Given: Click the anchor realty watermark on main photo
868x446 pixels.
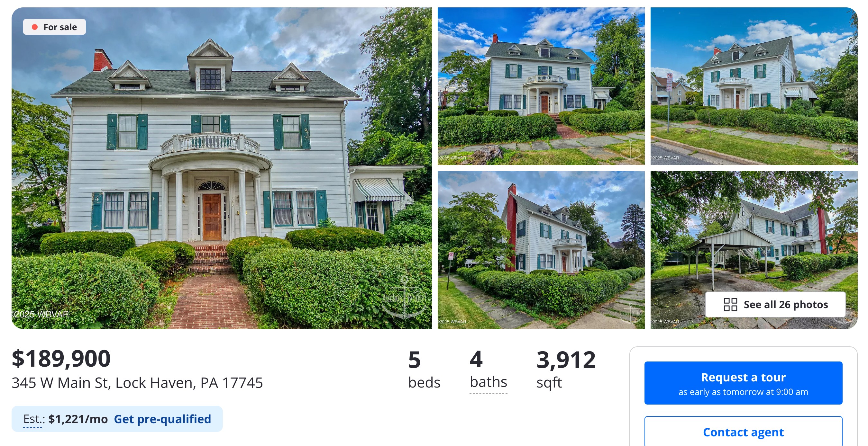Looking at the screenshot, I should click(404, 298).
